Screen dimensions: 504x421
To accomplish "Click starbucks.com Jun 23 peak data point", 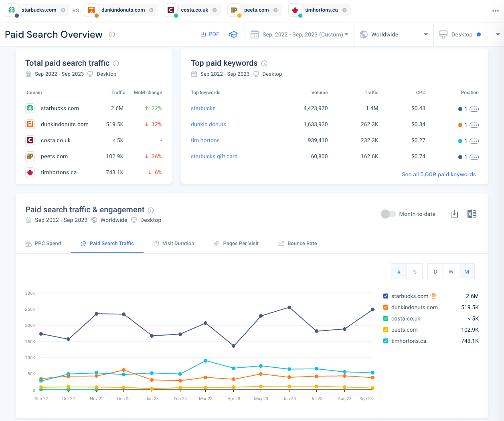I will 289,308.
